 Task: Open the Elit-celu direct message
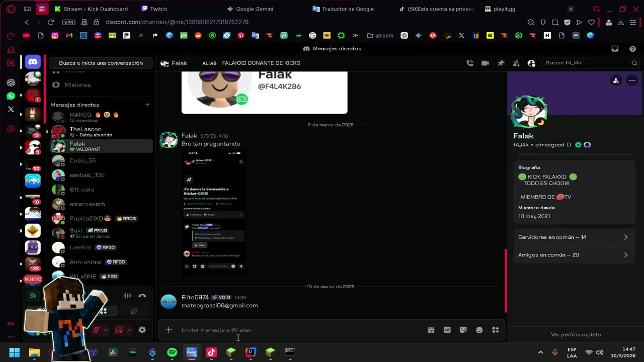click(101, 190)
